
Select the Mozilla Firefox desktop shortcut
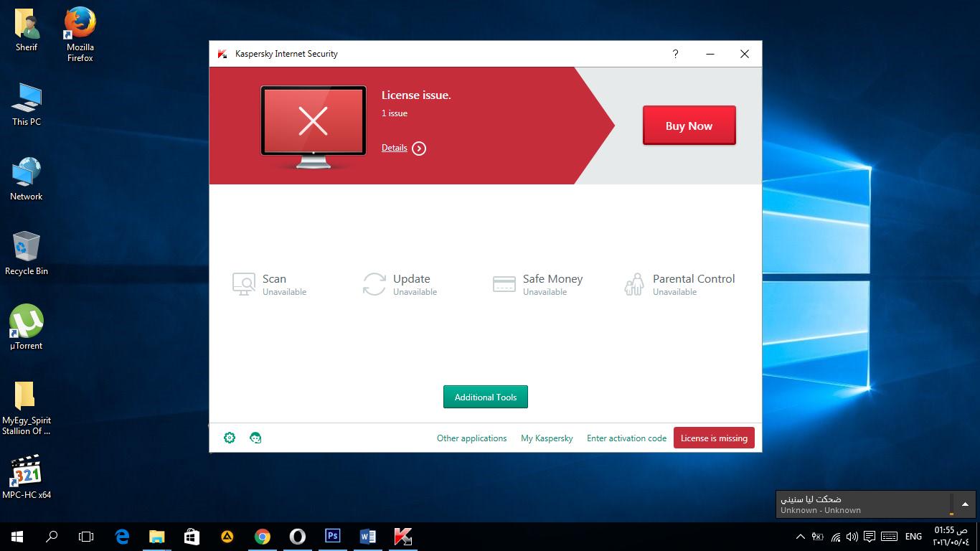pos(80,34)
